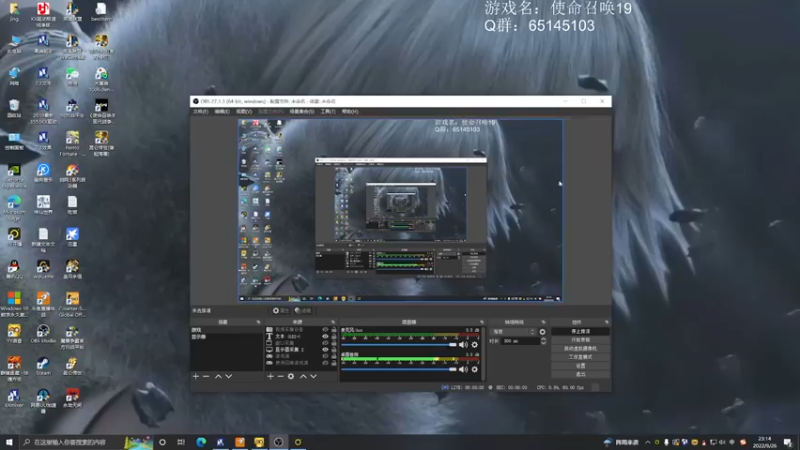Move the selected scene up
This screenshot has height=450, width=800.
click(218, 376)
